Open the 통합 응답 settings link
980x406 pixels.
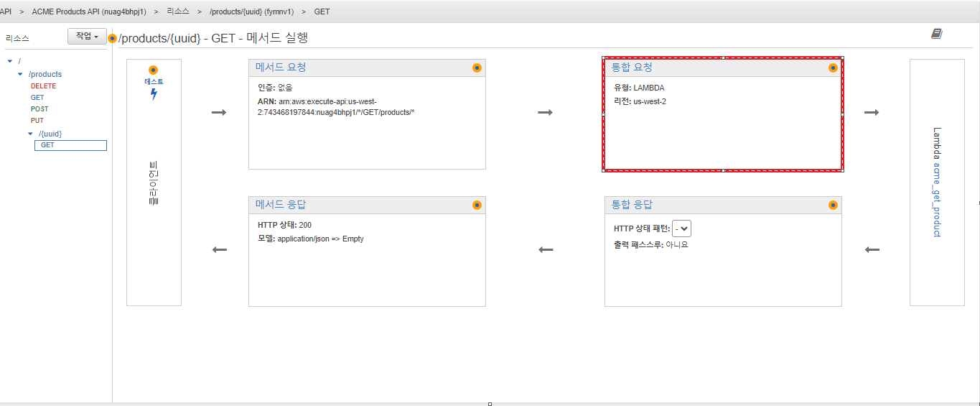point(632,204)
